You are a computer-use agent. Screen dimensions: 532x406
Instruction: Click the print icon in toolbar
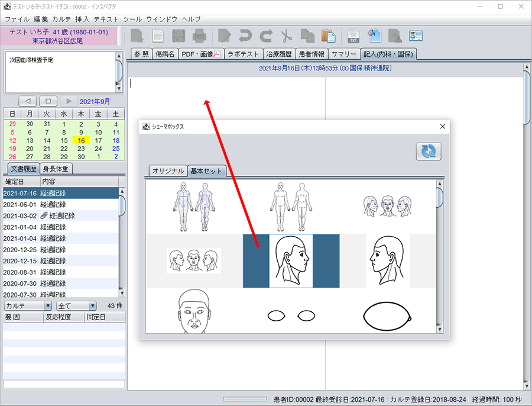[199, 36]
